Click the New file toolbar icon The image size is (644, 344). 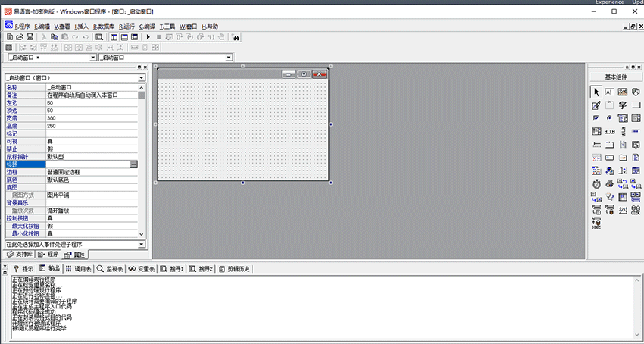(x=9, y=37)
